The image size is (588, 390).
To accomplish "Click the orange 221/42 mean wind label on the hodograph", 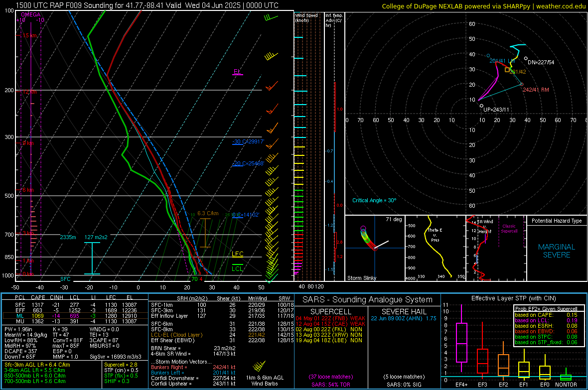I will coord(518,72).
